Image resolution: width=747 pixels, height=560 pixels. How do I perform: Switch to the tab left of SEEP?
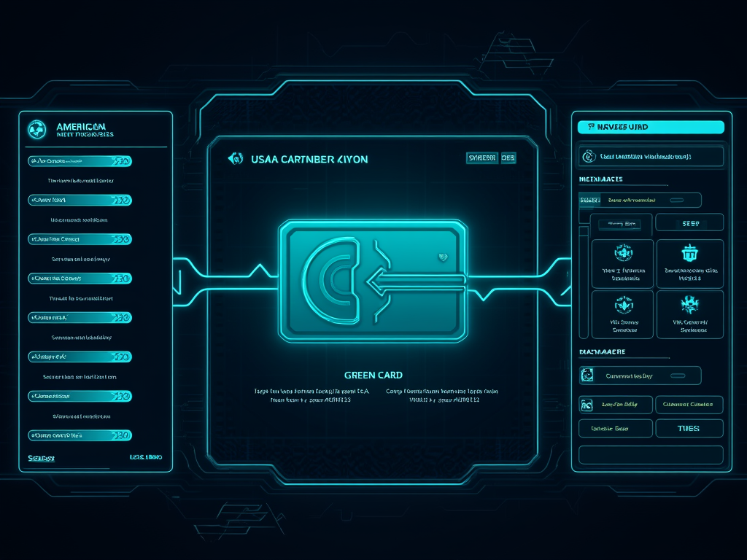[x=622, y=224]
